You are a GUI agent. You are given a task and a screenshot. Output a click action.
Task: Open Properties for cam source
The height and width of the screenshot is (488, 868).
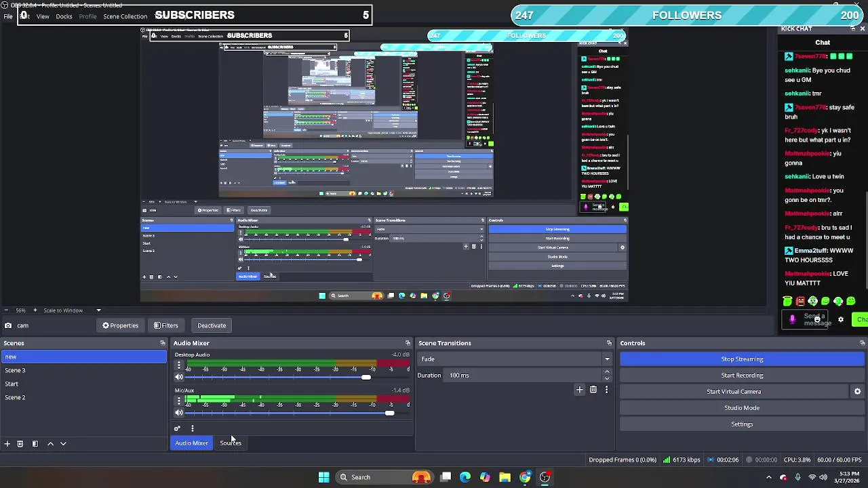(121, 325)
